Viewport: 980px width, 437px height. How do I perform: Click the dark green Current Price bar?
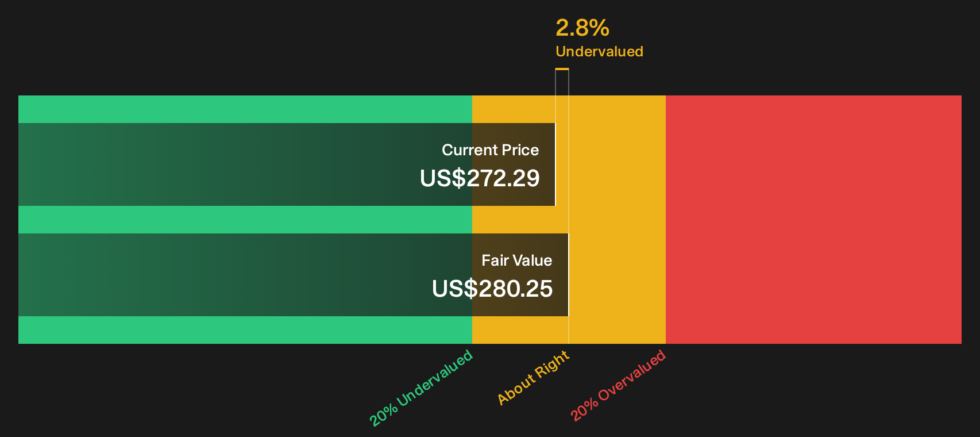287,164
